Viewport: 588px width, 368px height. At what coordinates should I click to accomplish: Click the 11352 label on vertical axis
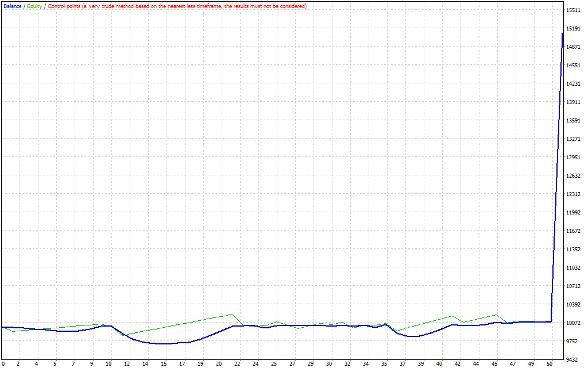click(573, 250)
